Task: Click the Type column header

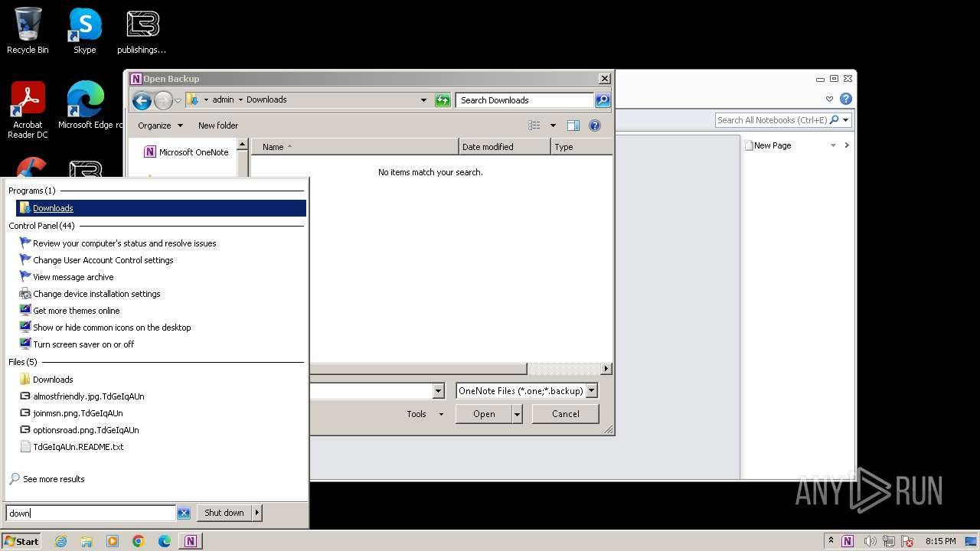Action: pyautogui.click(x=581, y=147)
